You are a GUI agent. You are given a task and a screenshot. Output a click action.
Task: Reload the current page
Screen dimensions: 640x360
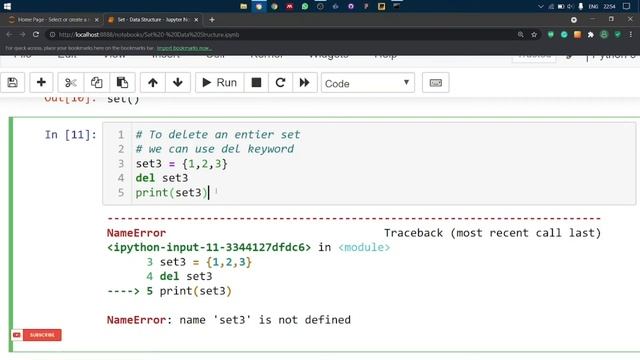(36, 35)
